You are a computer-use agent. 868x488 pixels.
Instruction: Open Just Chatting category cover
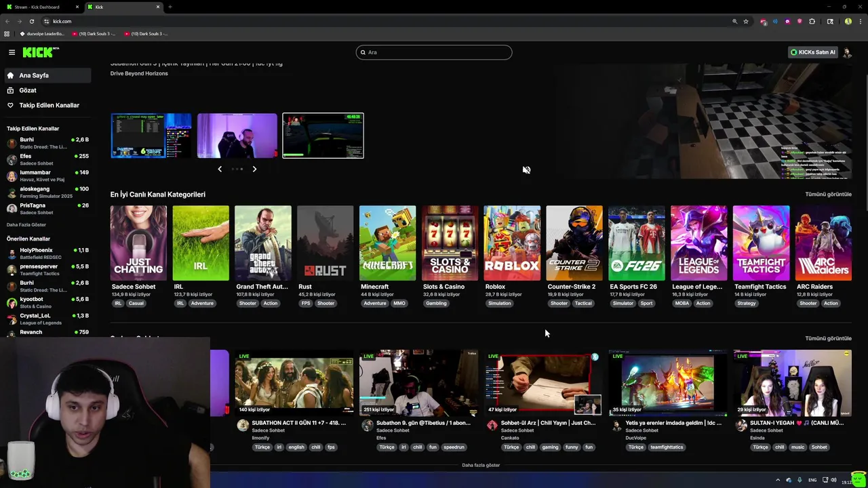(138, 243)
